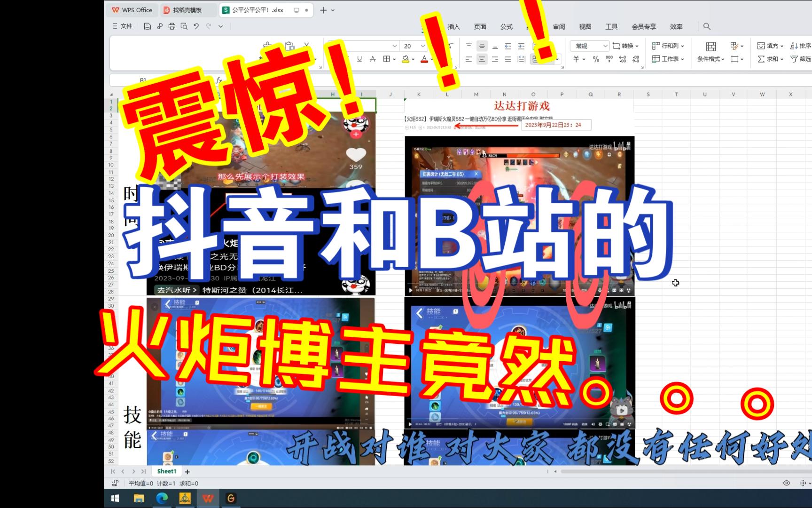Click the Print icon in the quick-access bar
The image size is (812, 508).
(x=172, y=26)
